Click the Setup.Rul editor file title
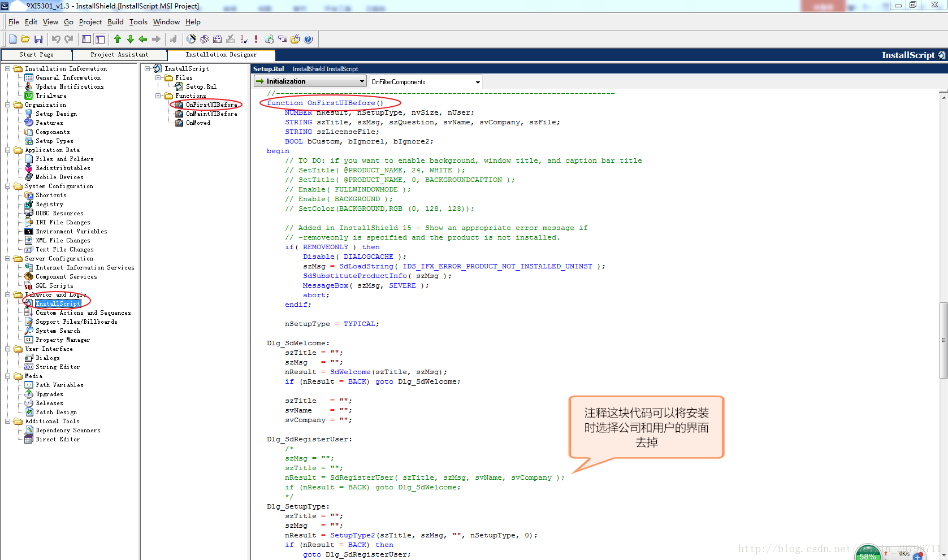The height and width of the screenshot is (560, 948). (269, 69)
